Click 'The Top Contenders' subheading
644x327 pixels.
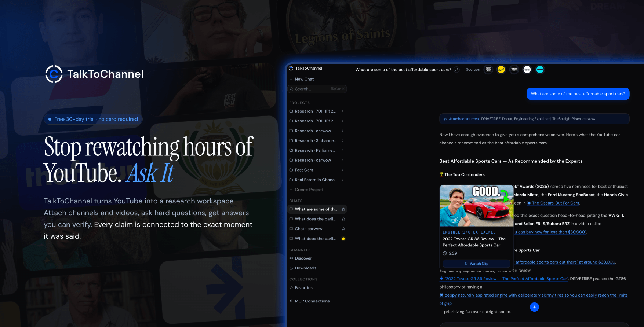click(x=465, y=175)
